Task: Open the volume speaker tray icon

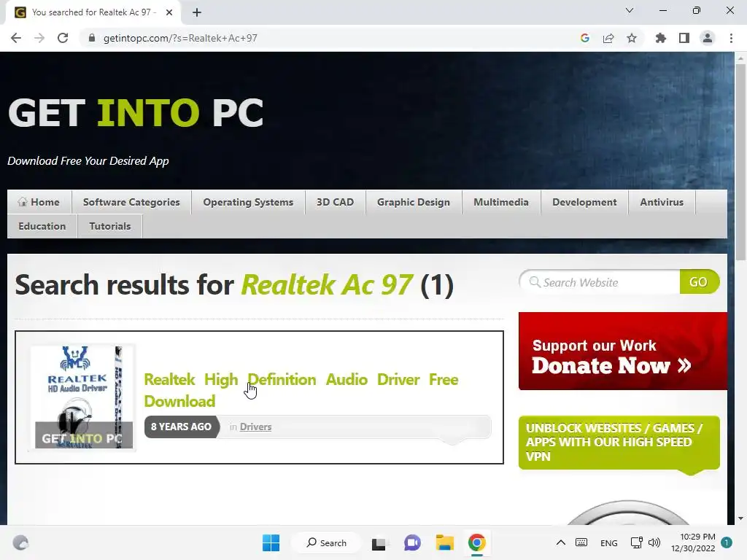Action: point(654,542)
